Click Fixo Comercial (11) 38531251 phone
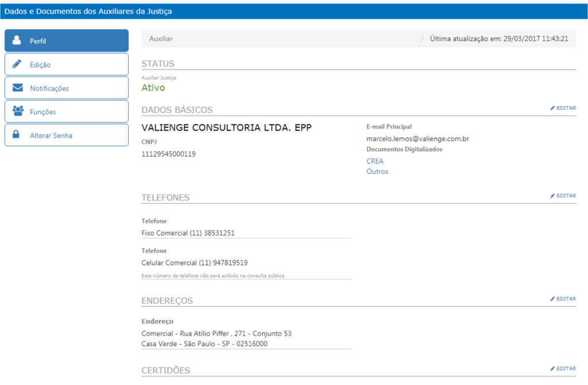Viewport: 588px width, 385px height. [188, 233]
